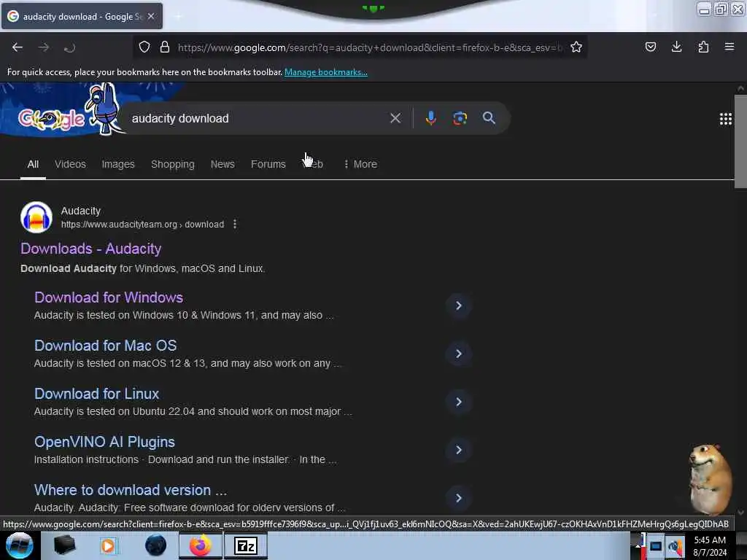Image resolution: width=747 pixels, height=560 pixels.
Task: Expand the Download for Mac OS chevron
Action: pos(459,354)
